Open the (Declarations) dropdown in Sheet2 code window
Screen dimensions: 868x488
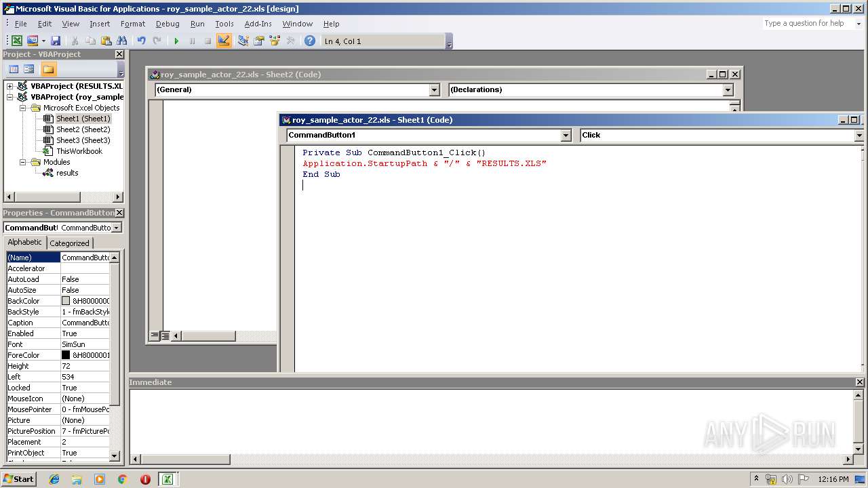[728, 90]
